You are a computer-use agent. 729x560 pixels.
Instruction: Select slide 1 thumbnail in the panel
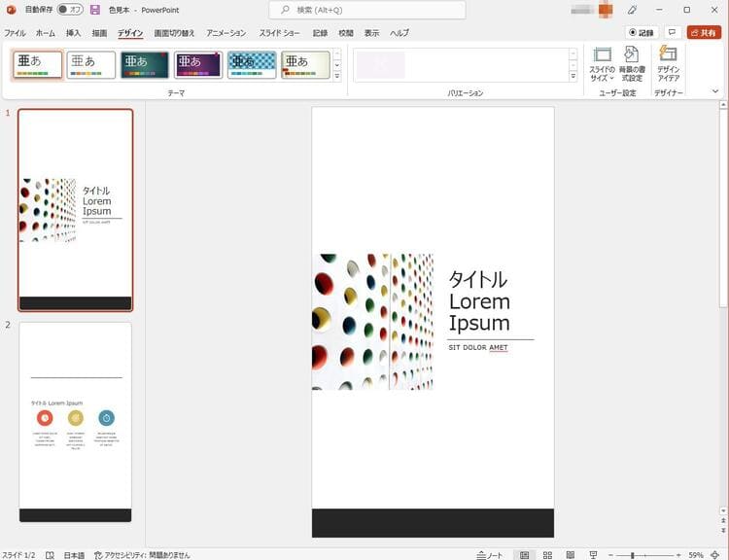click(75, 210)
